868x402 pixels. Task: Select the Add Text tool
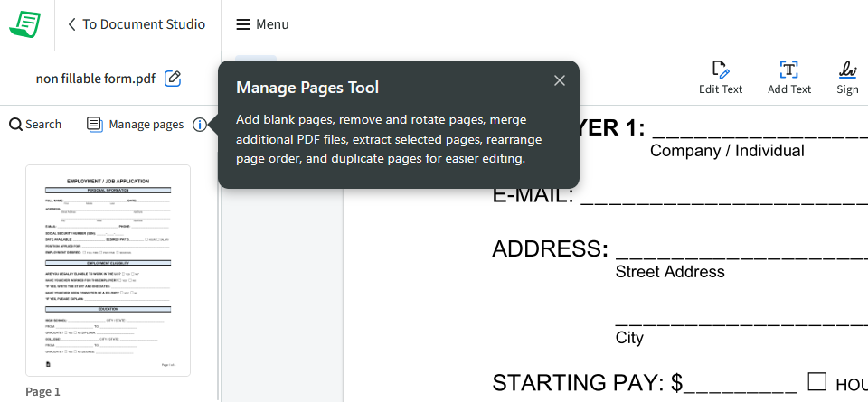[788, 78]
